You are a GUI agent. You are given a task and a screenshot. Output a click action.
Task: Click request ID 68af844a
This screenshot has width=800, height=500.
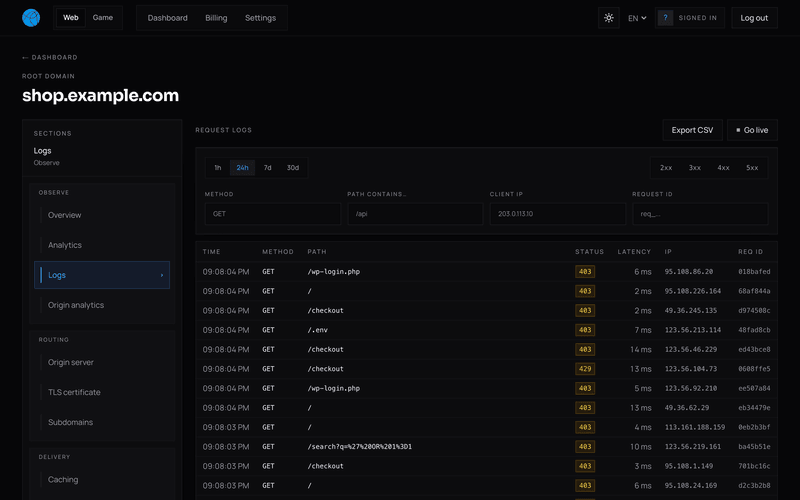754,291
